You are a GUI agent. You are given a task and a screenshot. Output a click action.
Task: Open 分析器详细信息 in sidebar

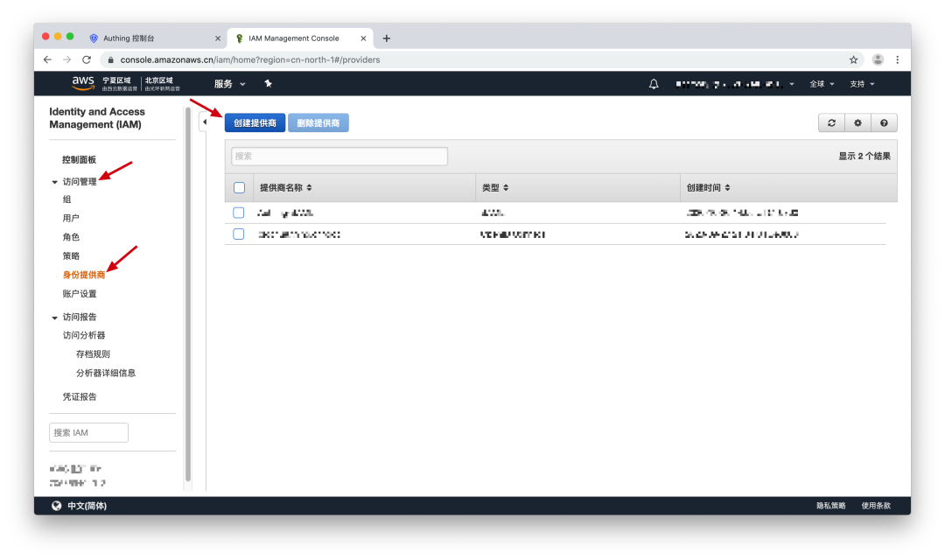(106, 373)
